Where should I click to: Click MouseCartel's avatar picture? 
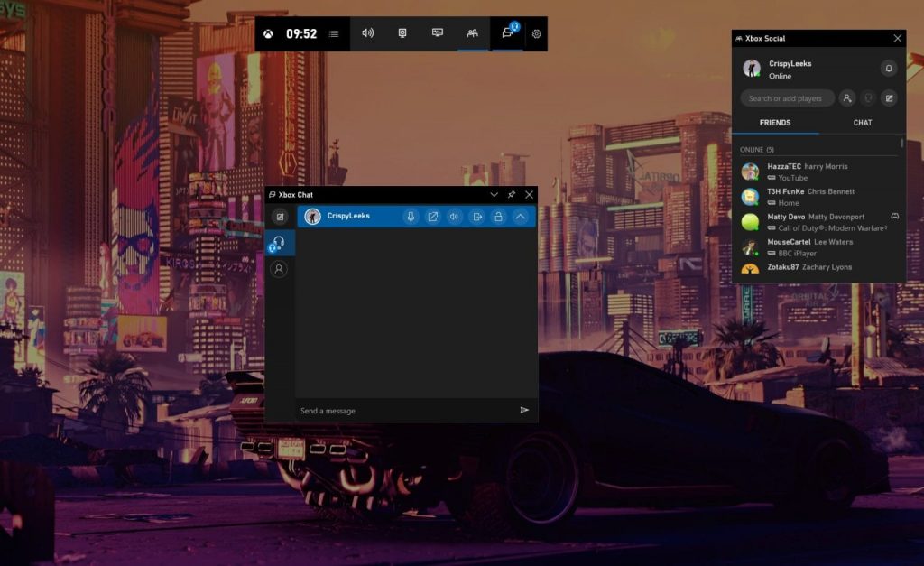pos(750,247)
